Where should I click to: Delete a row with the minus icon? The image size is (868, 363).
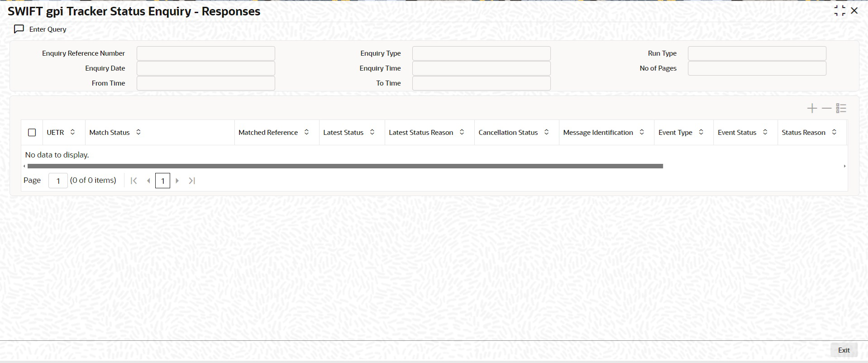tap(826, 108)
